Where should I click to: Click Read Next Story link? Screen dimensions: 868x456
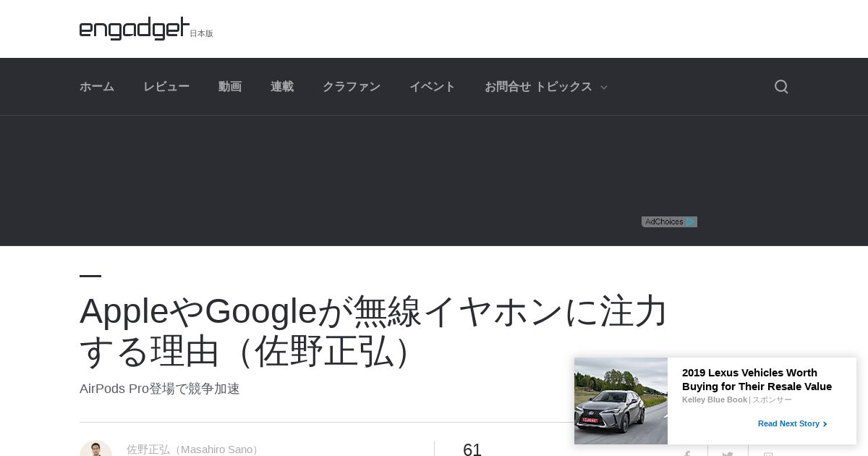792,423
